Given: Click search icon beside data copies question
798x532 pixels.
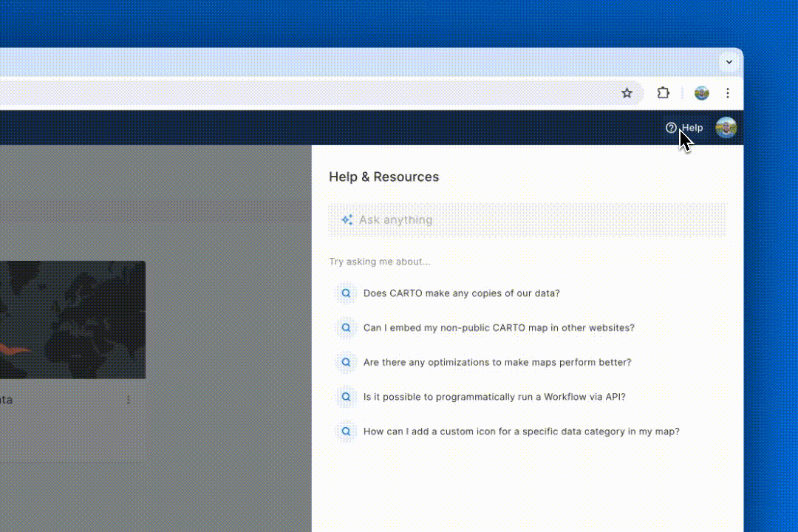Looking at the screenshot, I should click(345, 293).
